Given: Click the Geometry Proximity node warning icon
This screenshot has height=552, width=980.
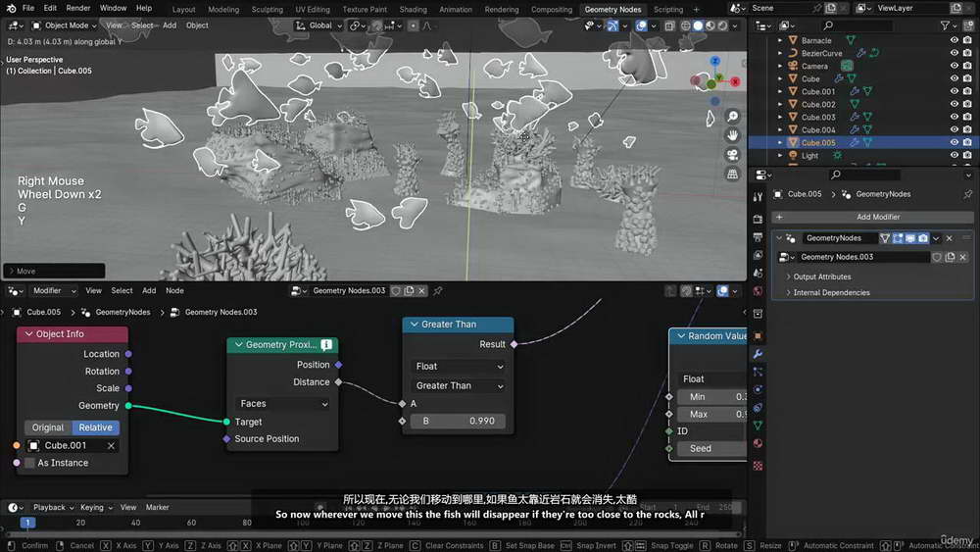Looking at the screenshot, I should point(326,344).
